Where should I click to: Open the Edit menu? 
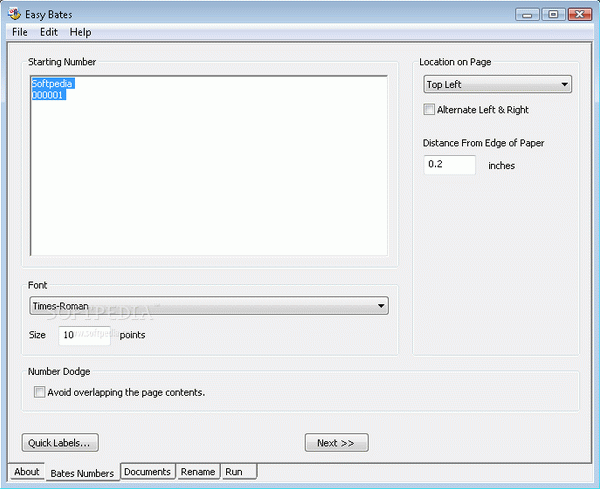[49, 32]
